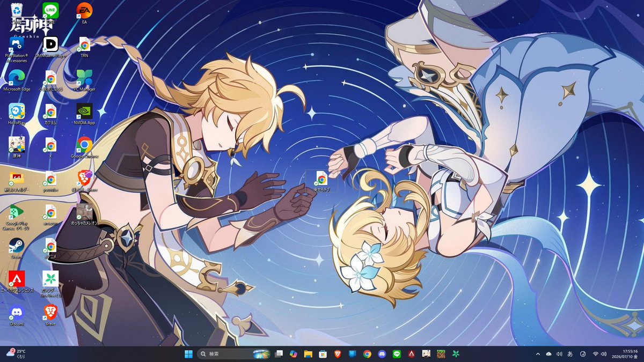Screen dimensions: 644x362
Task: Select Google Play Games desktop shortcut
Action: pos(17,217)
